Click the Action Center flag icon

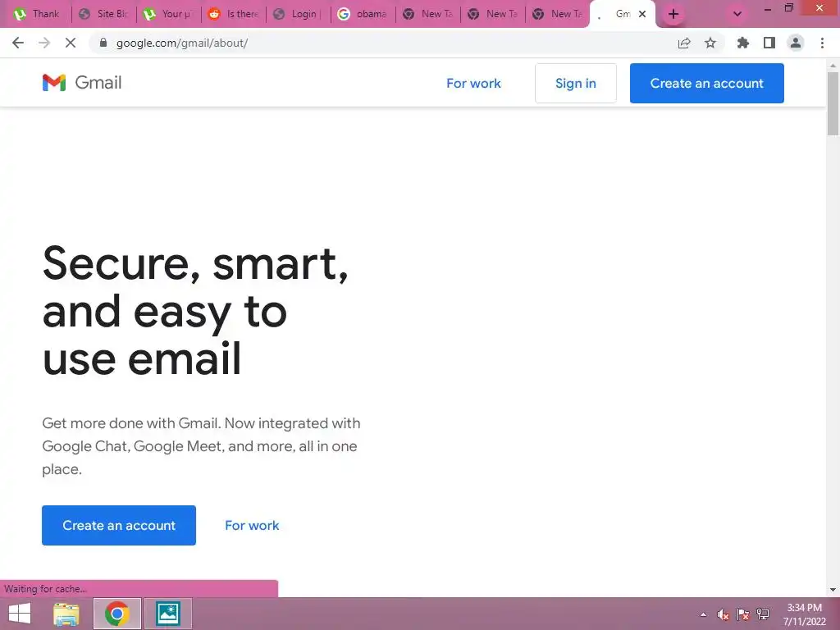[x=743, y=614]
